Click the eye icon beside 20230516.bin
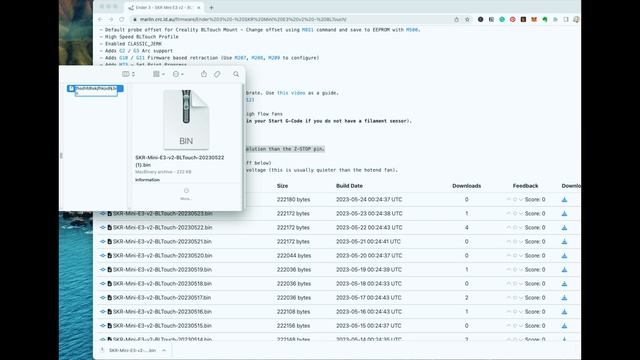This screenshot has width=640, height=360. [x=103, y=312]
